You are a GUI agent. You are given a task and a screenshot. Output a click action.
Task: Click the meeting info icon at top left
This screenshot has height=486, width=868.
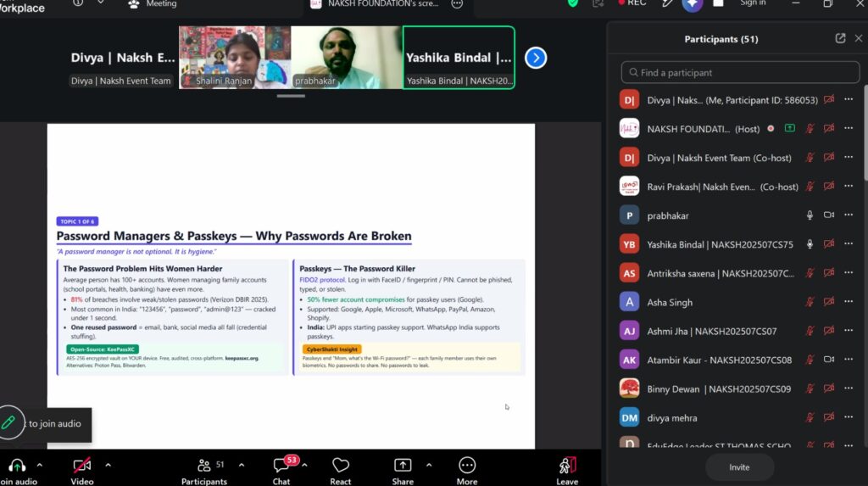click(x=78, y=3)
